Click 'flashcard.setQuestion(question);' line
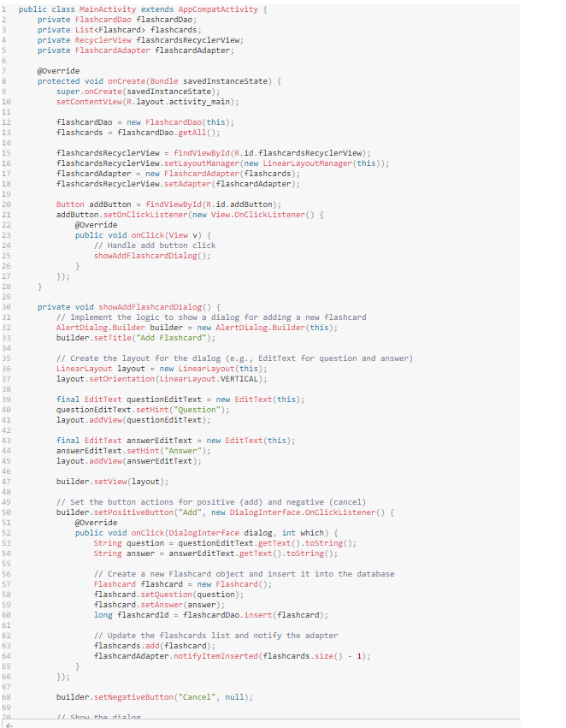This screenshot has height=728, width=566. tap(169, 595)
